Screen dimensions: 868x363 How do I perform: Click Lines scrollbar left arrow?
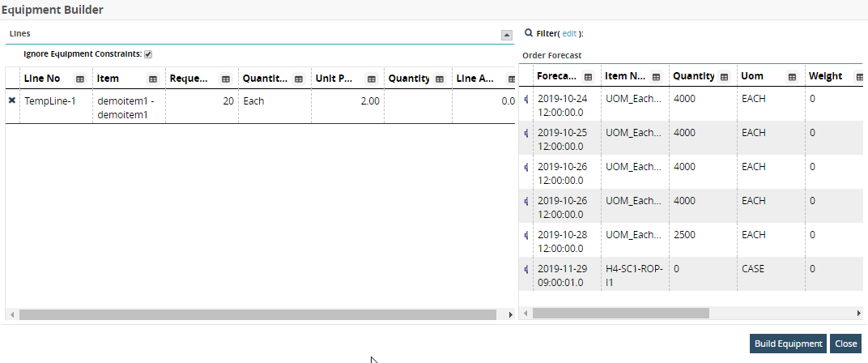pyautogui.click(x=11, y=314)
